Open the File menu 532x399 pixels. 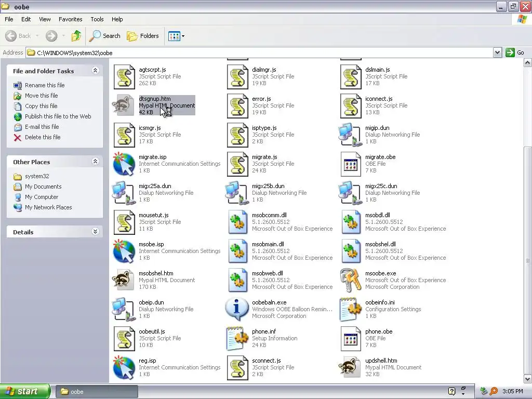point(9,19)
